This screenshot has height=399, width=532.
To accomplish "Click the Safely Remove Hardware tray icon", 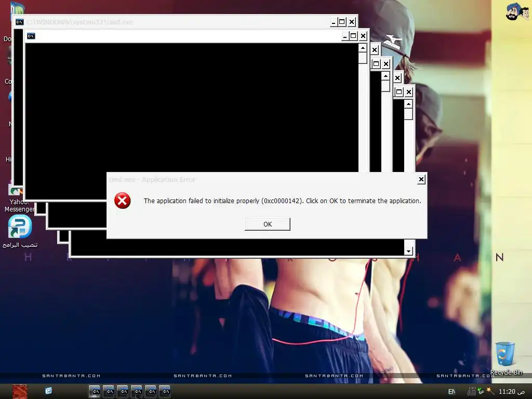I will point(481,391).
